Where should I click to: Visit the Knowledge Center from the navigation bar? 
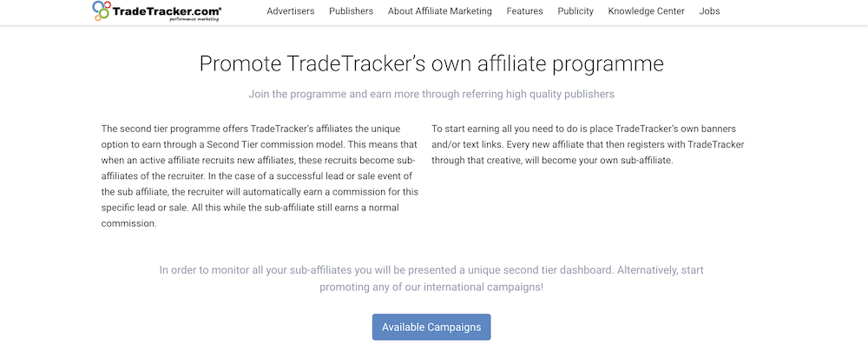click(646, 11)
